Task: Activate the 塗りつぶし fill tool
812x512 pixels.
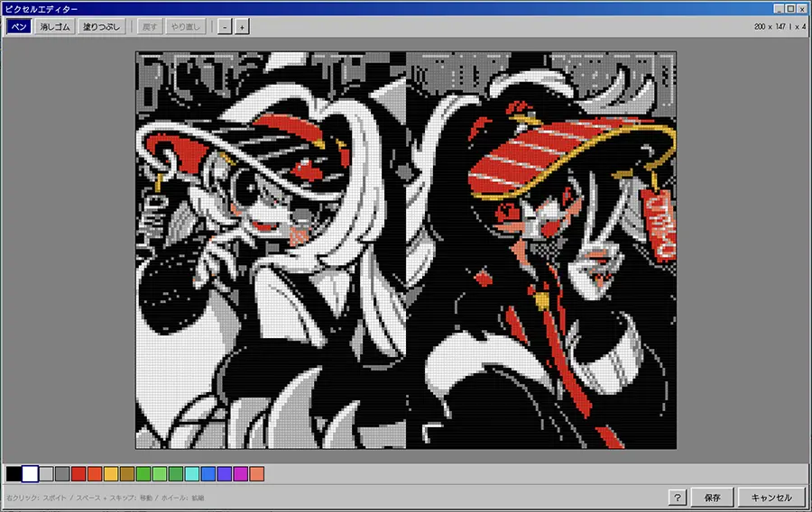Action: point(100,27)
